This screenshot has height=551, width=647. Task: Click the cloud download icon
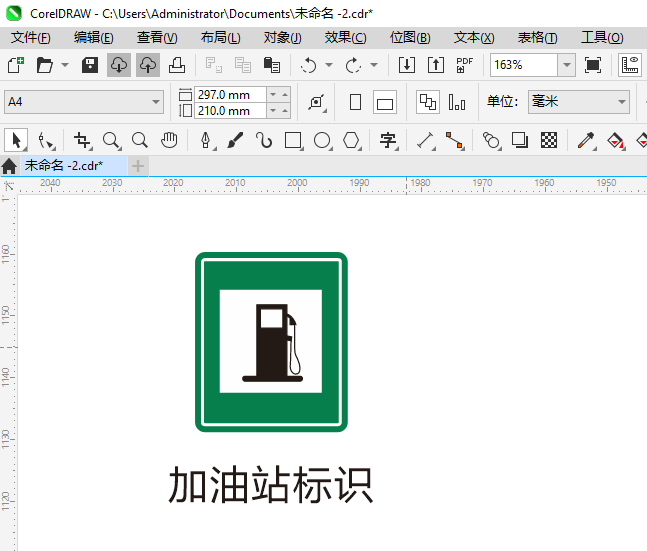click(119, 65)
